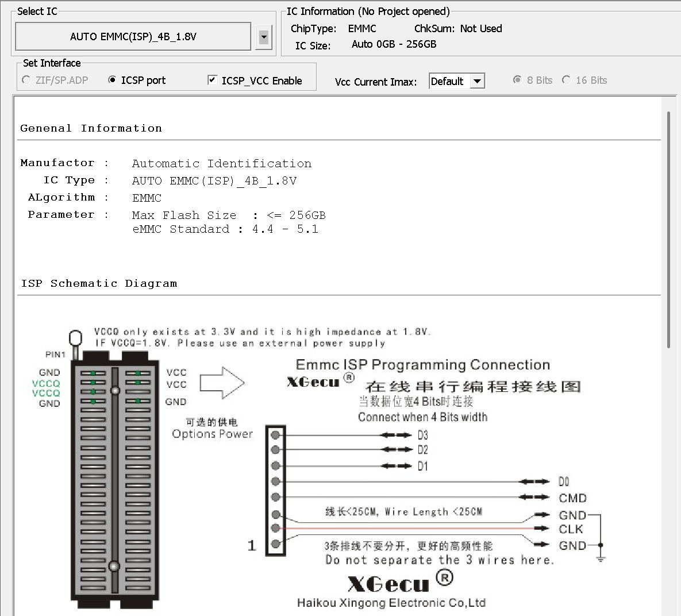
Task: Open the Select IC dropdown arrow
Action: pyautogui.click(x=264, y=37)
